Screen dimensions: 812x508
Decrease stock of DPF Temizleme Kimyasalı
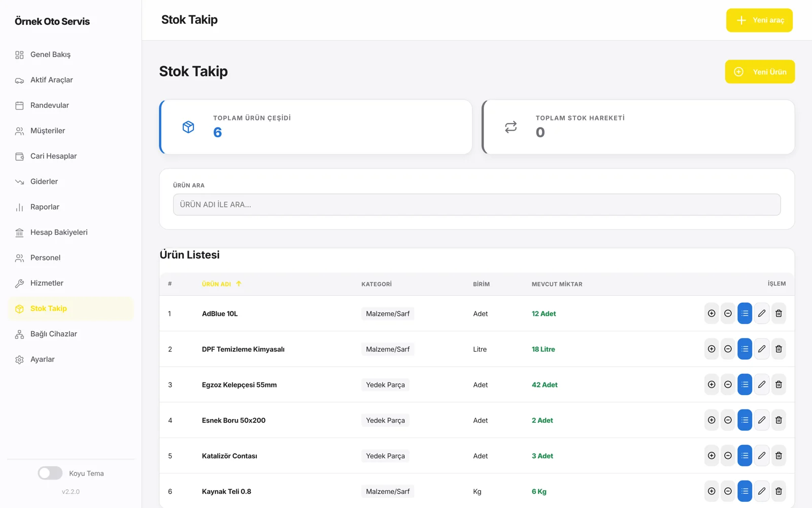tap(728, 349)
